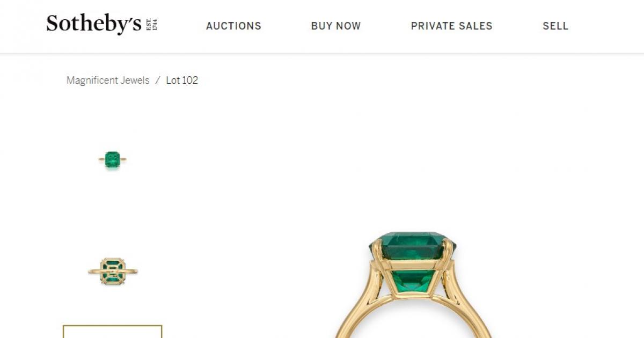Screen dimensions: 644x338
Task: Click the EST. 1744 mark beside the logo
Action: [151, 25]
